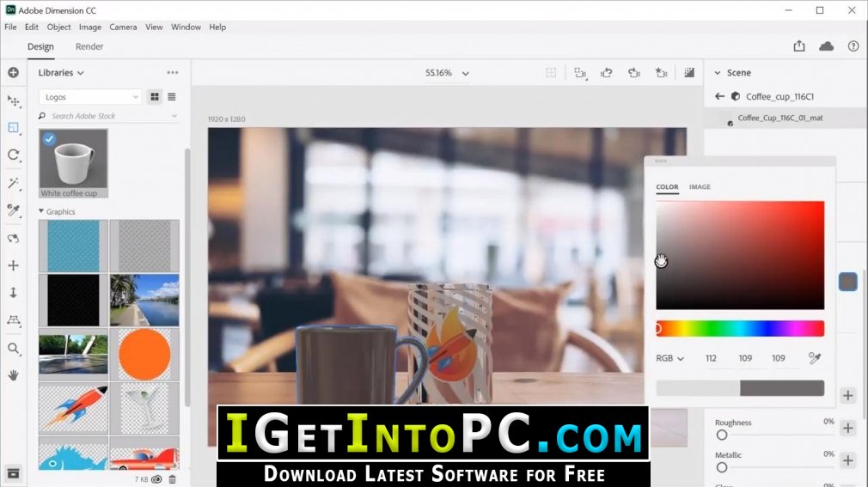
Task: Switch library to list view
Action: coord(172,97)
